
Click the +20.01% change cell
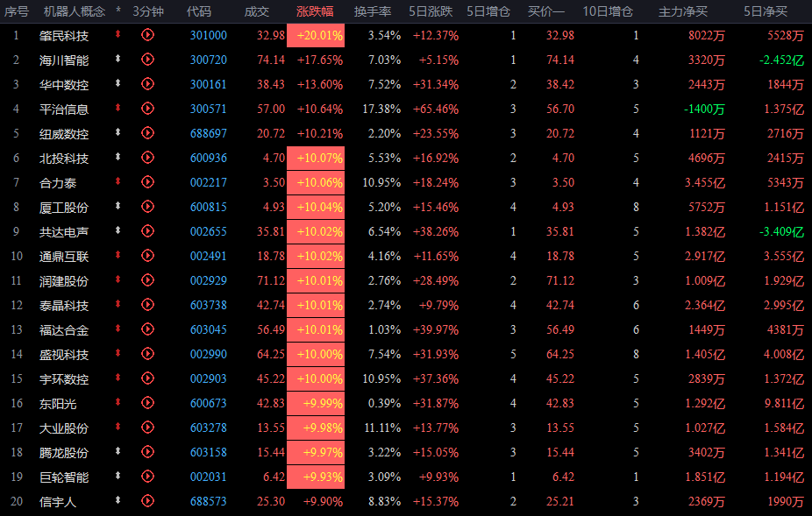tap(316, 36)
